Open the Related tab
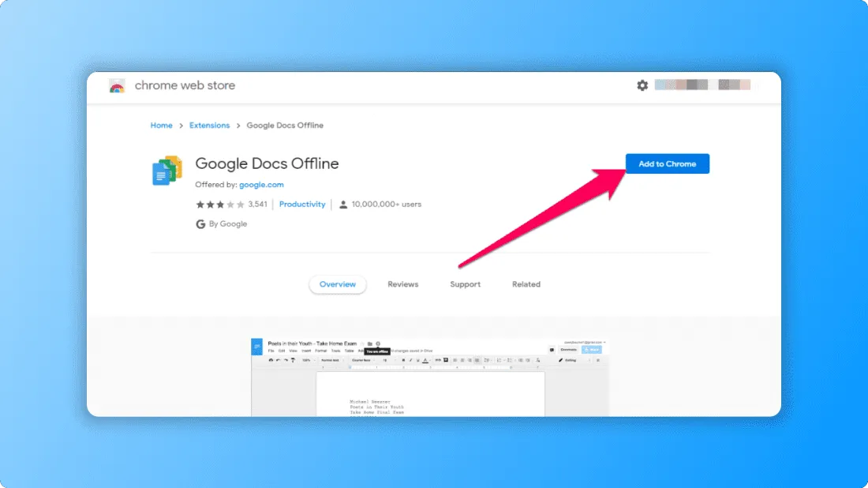 526,284
